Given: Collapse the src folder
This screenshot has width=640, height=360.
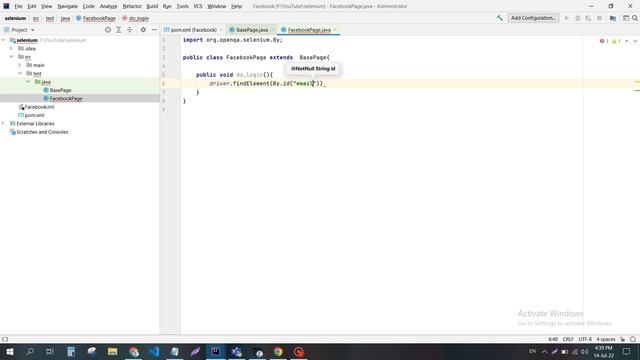Looking at the screenshot, I should point(11,57).
